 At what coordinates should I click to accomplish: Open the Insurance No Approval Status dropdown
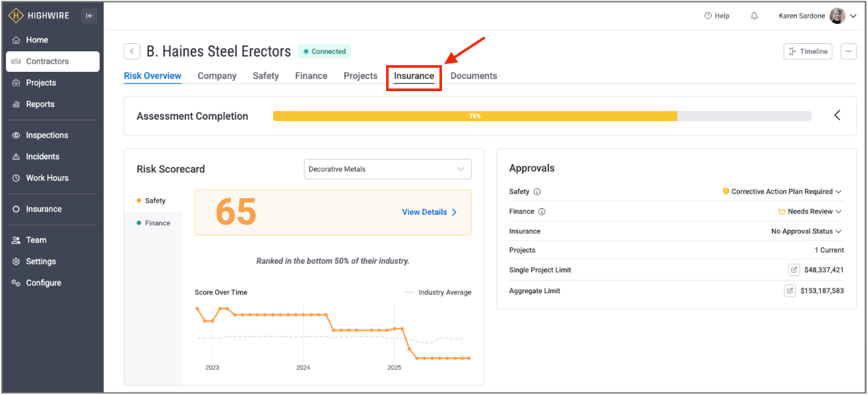click(806, 231)
